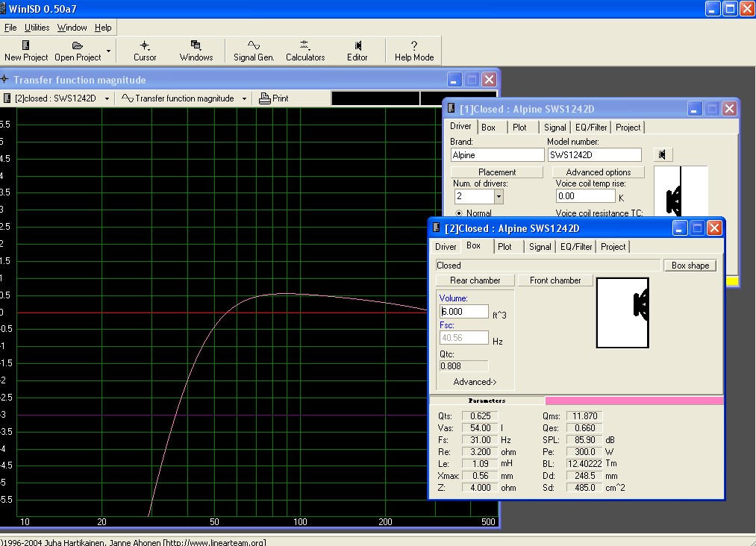
Task: Click project icon in [2]Closed title bar
Action: click(x=437, y=228)
